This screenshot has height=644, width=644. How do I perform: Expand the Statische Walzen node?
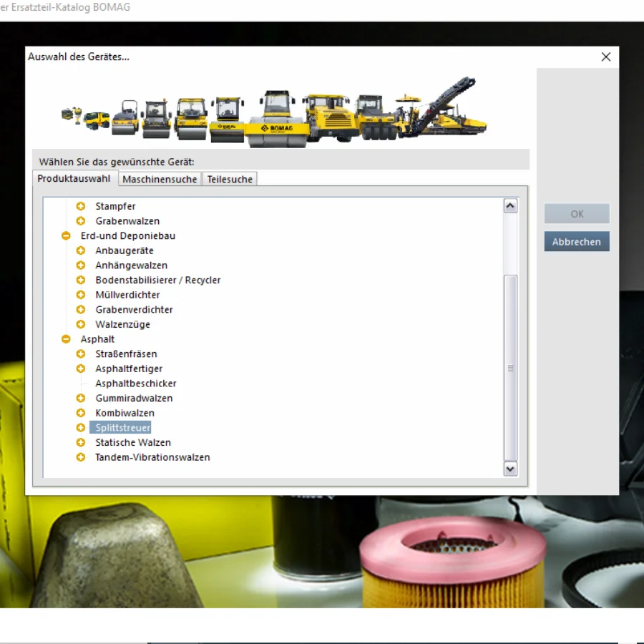81,443
